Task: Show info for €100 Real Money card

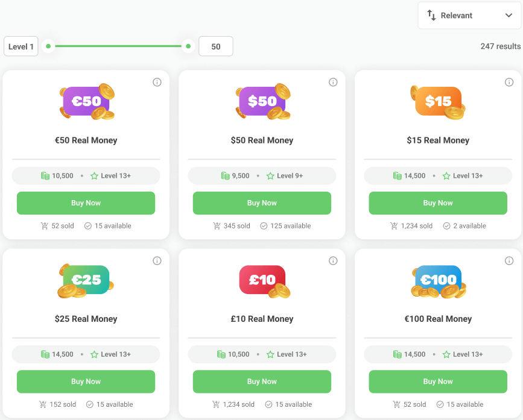Action: 509,261
